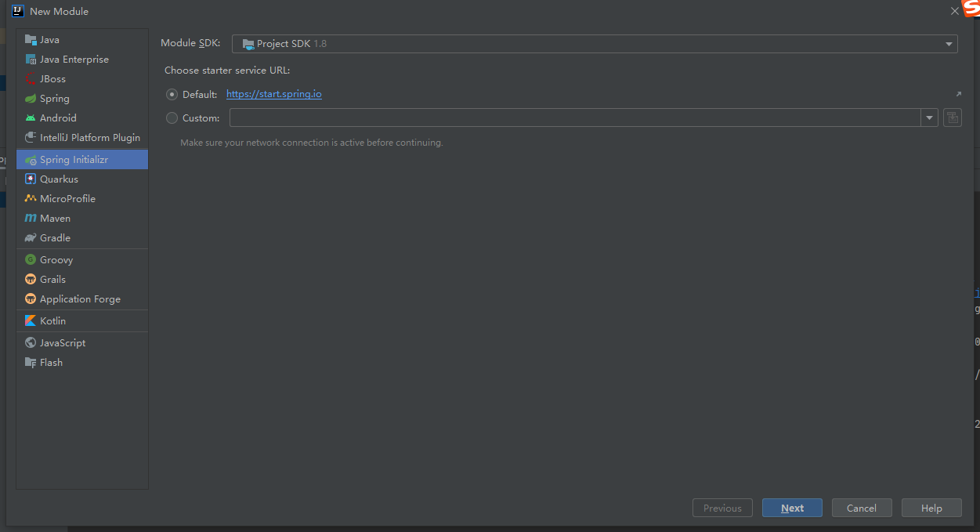
Task: Click the Flash folder icon
Action: click(31, 363)
